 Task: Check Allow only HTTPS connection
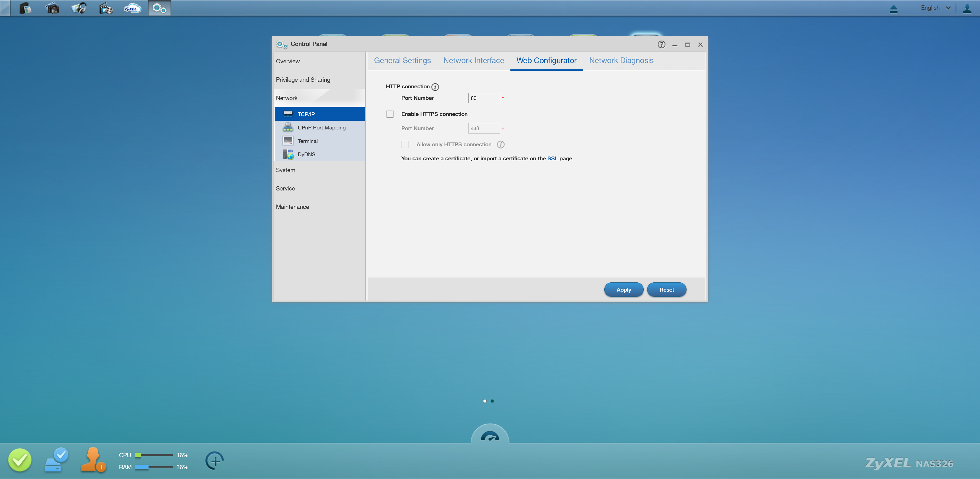point(405,145)
